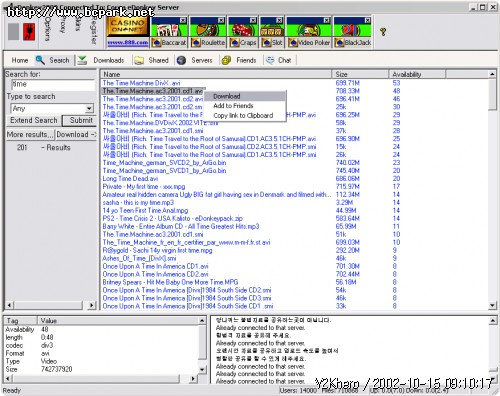
Task: Close the BlackJack ad tile
Action: [x=367, y=20]
